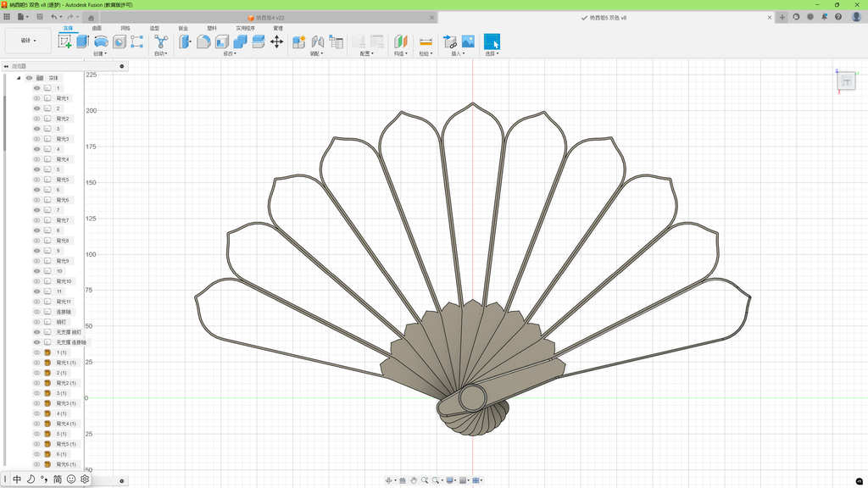Activate the Move/Copy tool
The height and width of the screenshot is (488, 868).
coord(277,42)
